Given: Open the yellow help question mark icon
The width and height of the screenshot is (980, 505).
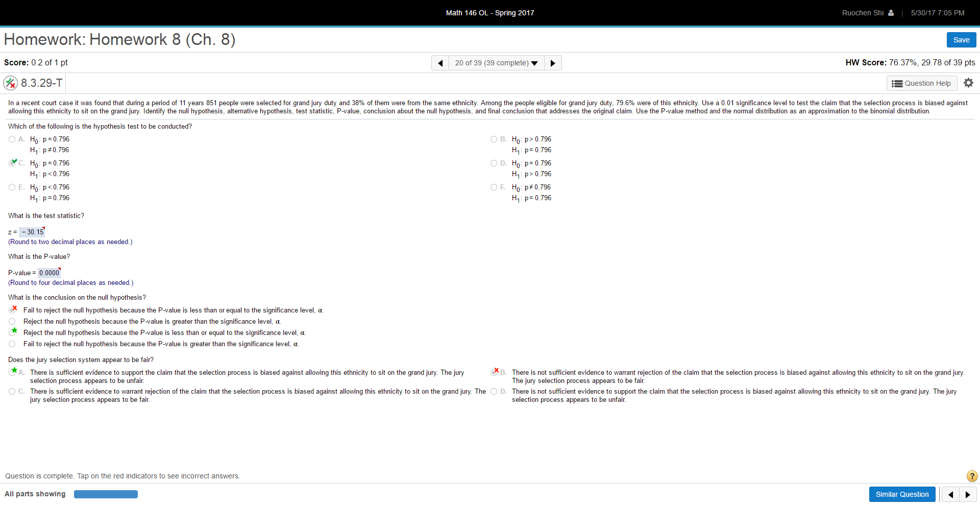Looking at the screenshot, I should click(x=972, y=476).
